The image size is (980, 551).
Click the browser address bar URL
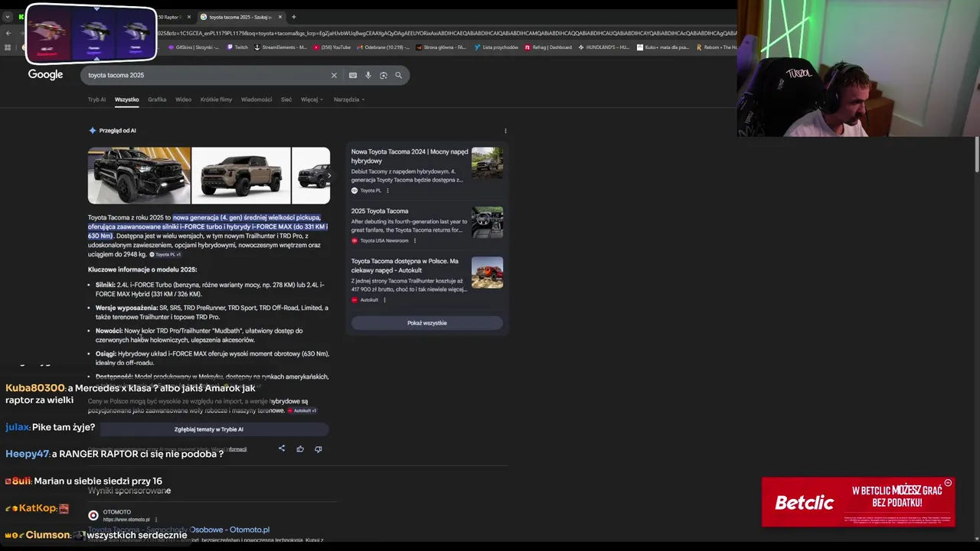point(446,33)
